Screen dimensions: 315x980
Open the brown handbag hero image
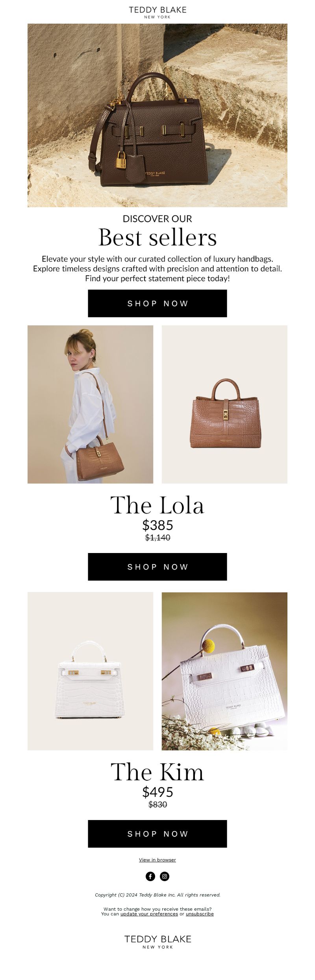(157, 115)
